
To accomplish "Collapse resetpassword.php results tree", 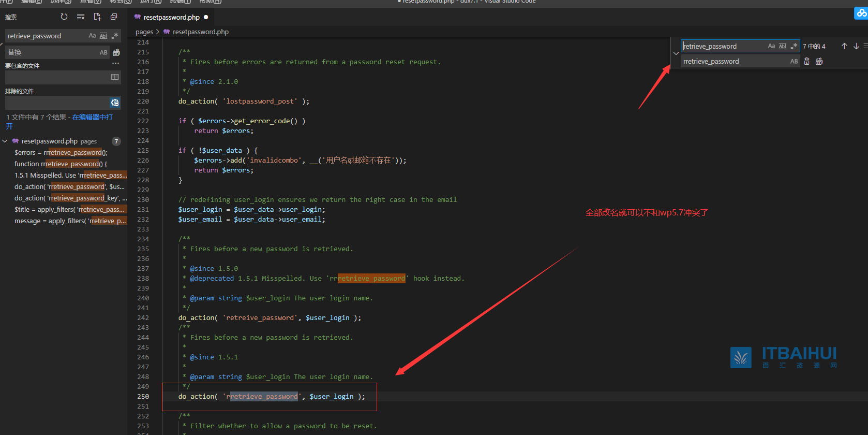I will coord(5,141).
